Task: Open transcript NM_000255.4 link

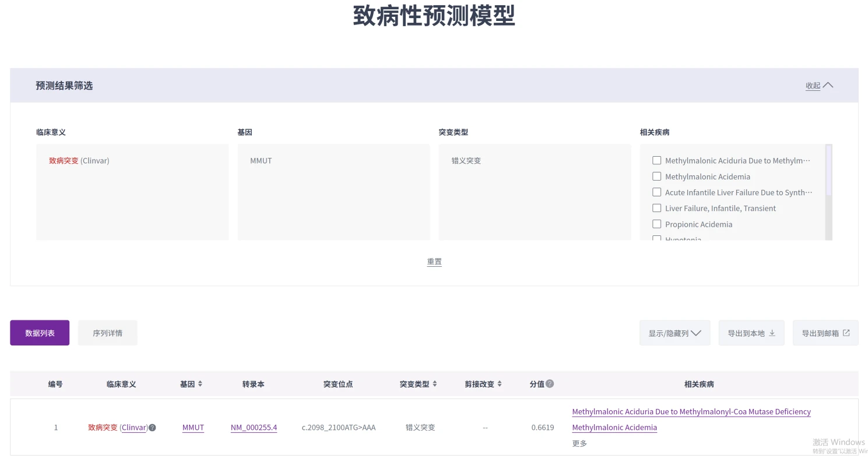Action: pos(254,428)
